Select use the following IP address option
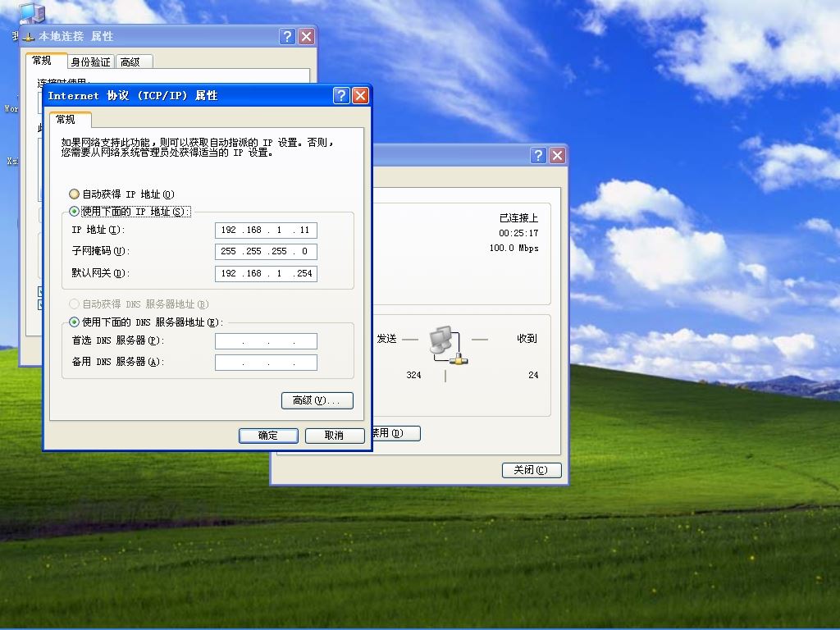 129,211
